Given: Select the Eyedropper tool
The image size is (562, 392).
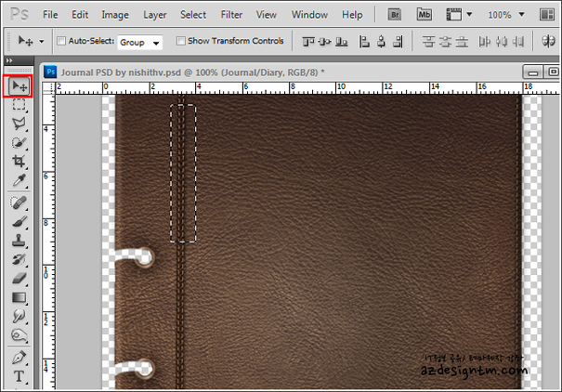Looking at the screenshot, I should point(19,180).
